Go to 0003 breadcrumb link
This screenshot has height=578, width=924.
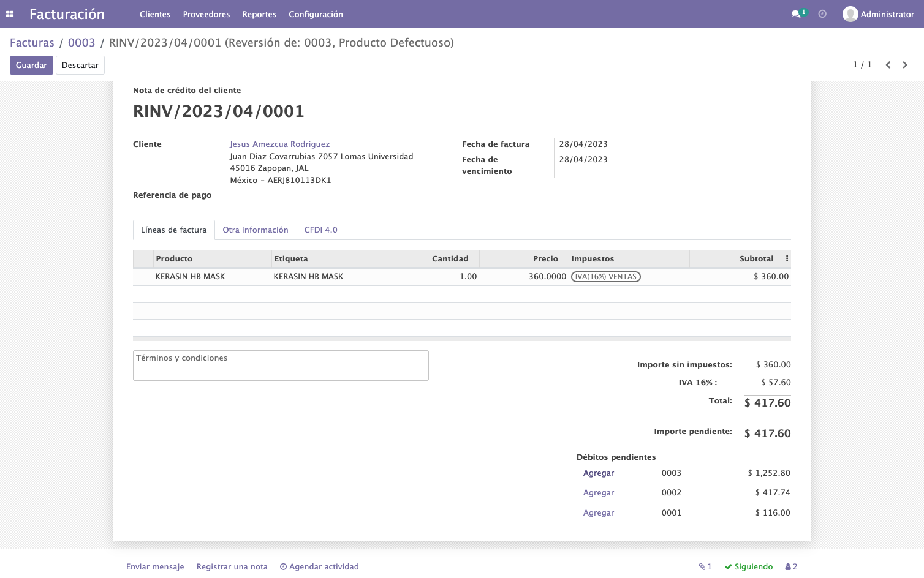[x=81, y=43]
